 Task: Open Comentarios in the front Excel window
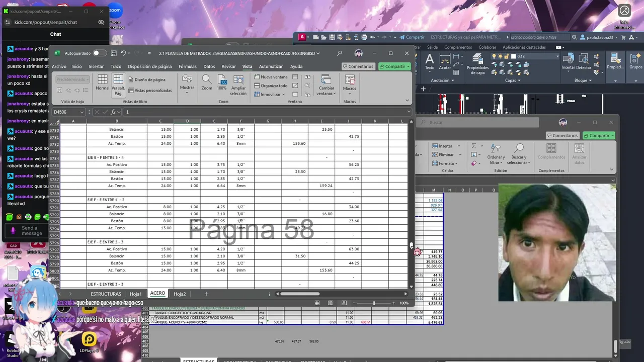[x=358, y=66]
